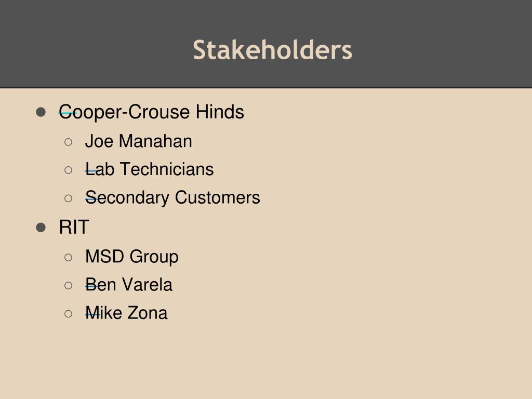Click the filled bullet beside RIT
The height and width of the screenshot is (399, 532).
(41, 228)
